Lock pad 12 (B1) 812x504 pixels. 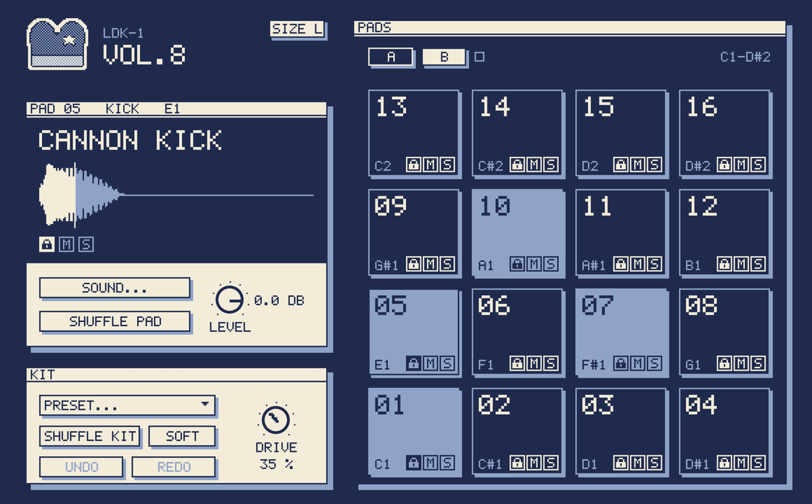(x=725, y=264)
